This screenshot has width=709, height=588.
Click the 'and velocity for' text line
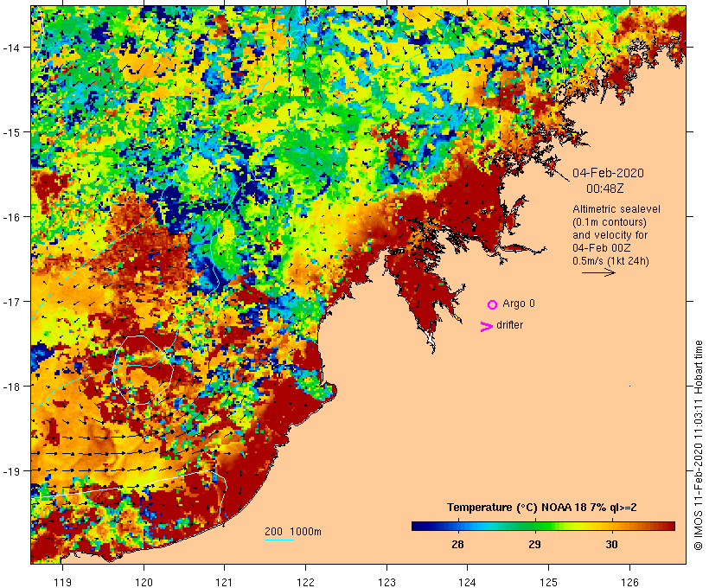point(610,235)
